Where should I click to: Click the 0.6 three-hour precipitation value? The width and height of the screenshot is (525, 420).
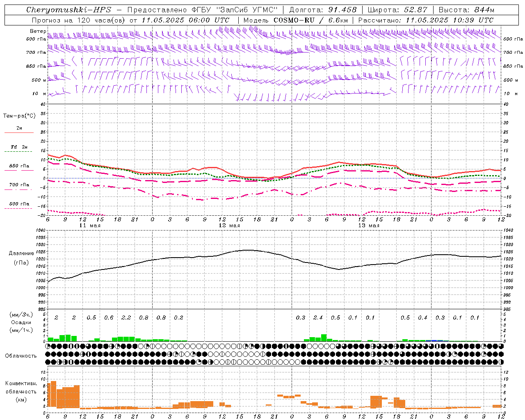(x=109, y=318)
